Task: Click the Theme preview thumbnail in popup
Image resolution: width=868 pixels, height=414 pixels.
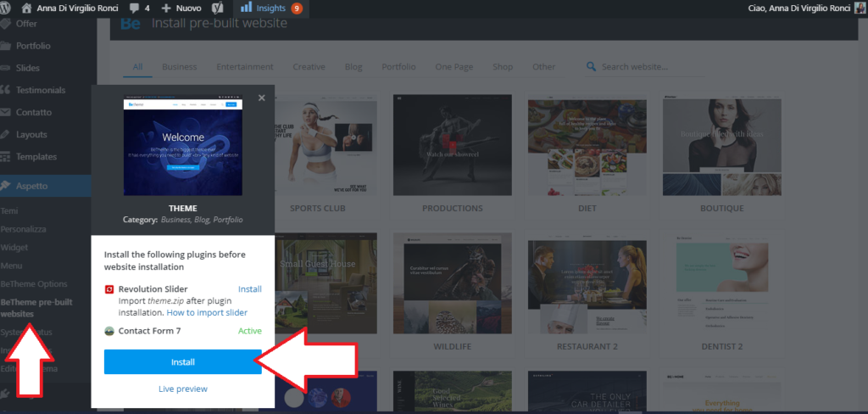Action: (183, 147)
